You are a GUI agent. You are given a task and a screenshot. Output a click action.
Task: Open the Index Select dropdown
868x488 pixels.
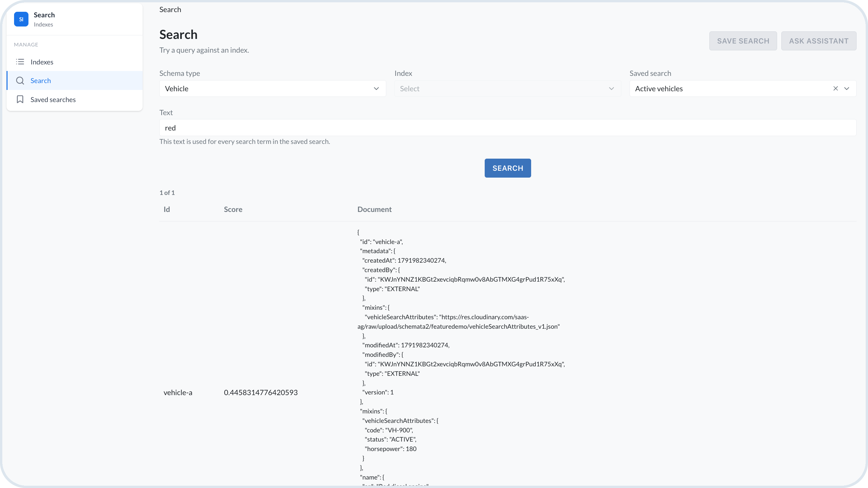click(x=508, y=89)
